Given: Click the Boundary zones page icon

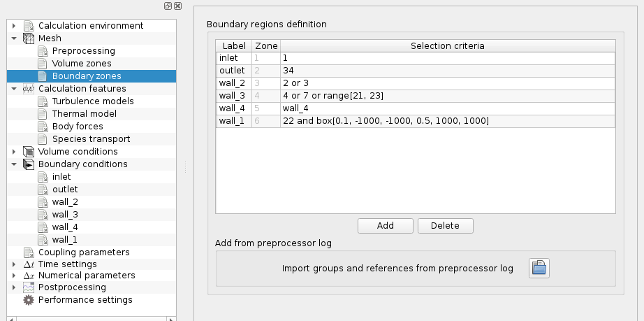Looking at the screenshot, I should click(43, 76).
